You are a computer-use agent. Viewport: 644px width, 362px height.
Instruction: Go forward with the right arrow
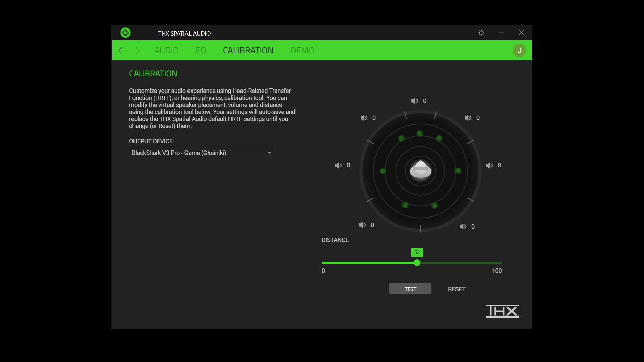[x=137, y=50]
